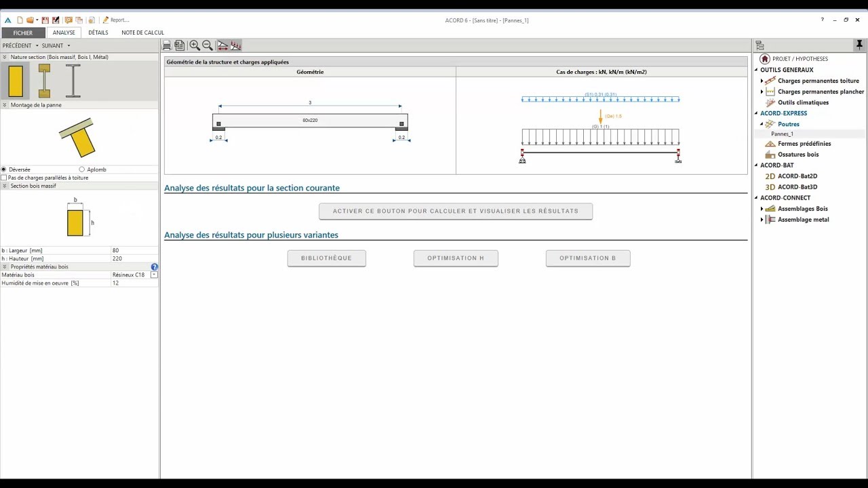The height and width of the screenshot is (488, 868).
Task: Click the OPTIMISATION B button
Action: pos(588,258)
